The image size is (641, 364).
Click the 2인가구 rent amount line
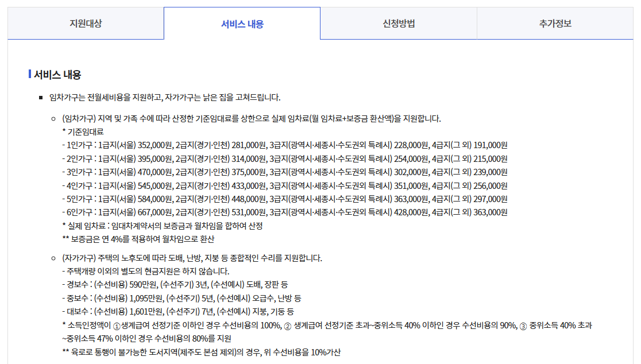285,157
